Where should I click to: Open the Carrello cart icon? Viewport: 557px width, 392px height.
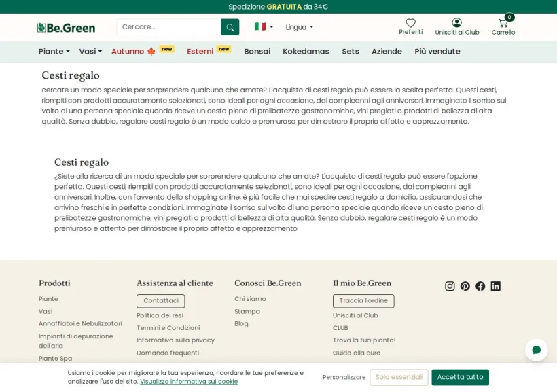pyautogui.click(x=503, y=23)
